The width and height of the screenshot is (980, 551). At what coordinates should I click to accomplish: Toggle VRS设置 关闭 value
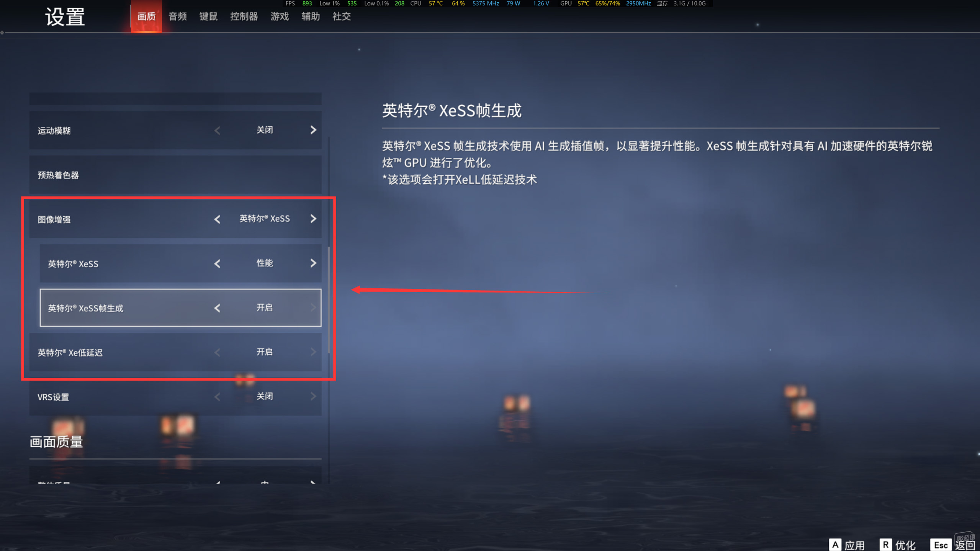click(265, 396)
